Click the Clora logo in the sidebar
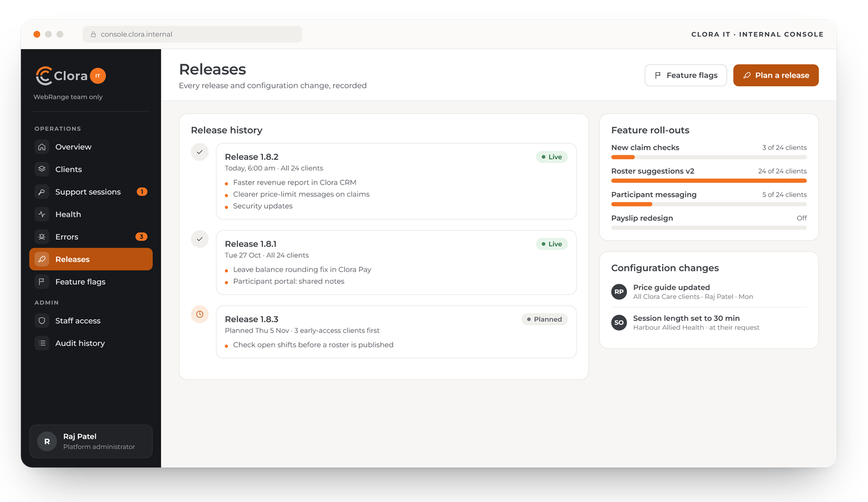Image resolution: width=868 pixels, height=502 pixels. tap(71, 76)
